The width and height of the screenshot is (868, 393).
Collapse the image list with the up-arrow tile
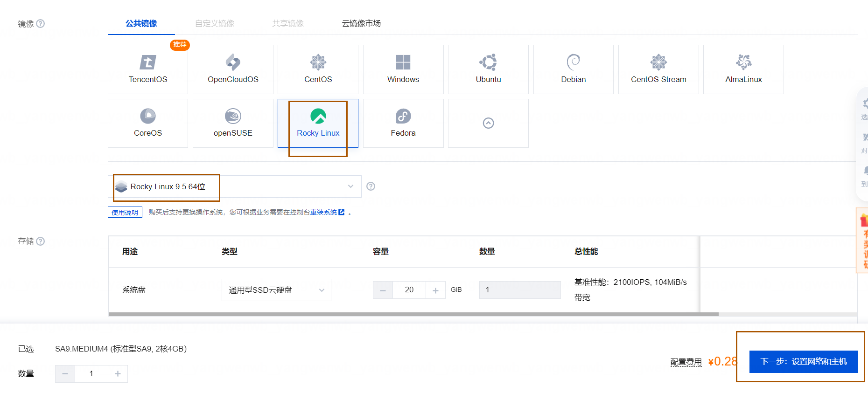point(488,123)
